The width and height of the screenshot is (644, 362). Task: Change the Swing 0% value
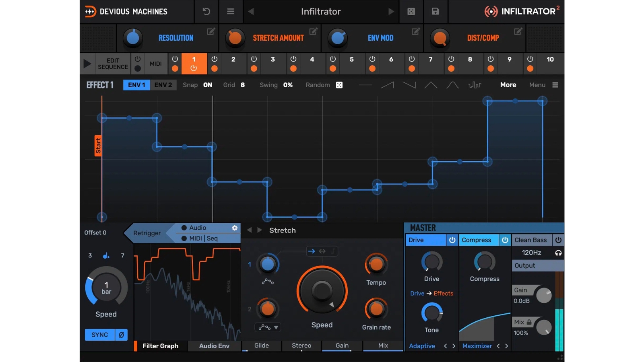coord(288,85)
